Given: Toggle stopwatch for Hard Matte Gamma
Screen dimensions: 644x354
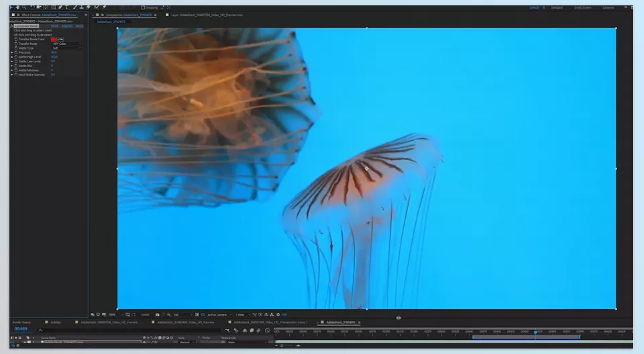Looking at the screenshot, I should (x=16, y=74).
